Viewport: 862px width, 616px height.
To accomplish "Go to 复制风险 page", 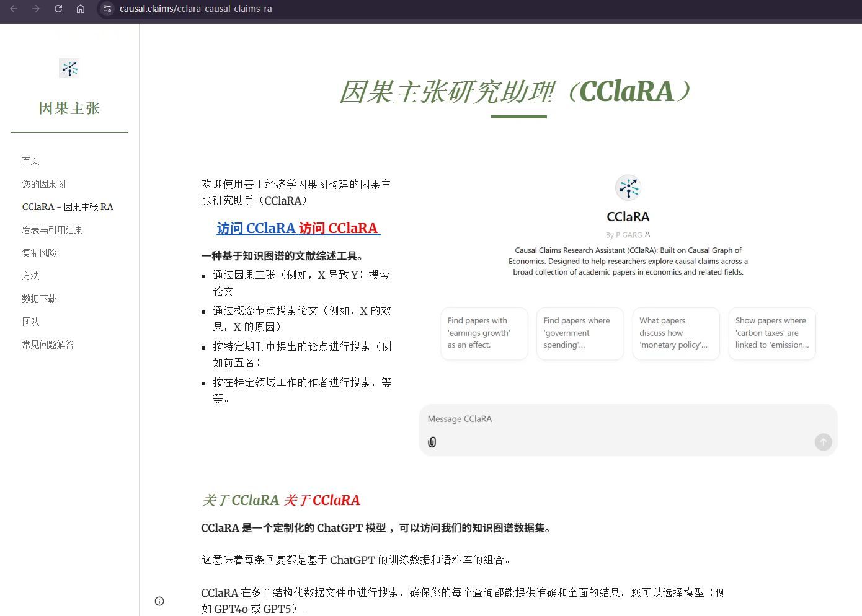I will 40,253.
